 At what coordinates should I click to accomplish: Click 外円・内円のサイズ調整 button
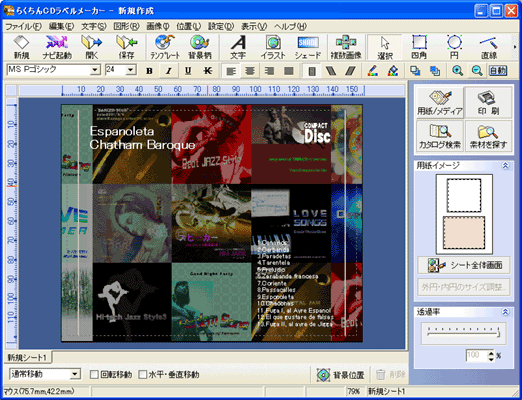pyautogui.click(x=464, y=287)
